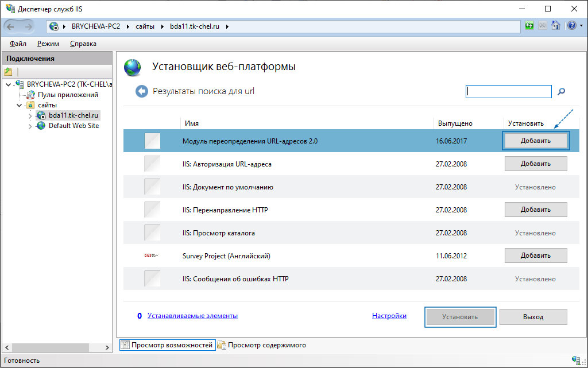
Task: Select row IIS: Просмотр каталога
Action: [351, 233]
